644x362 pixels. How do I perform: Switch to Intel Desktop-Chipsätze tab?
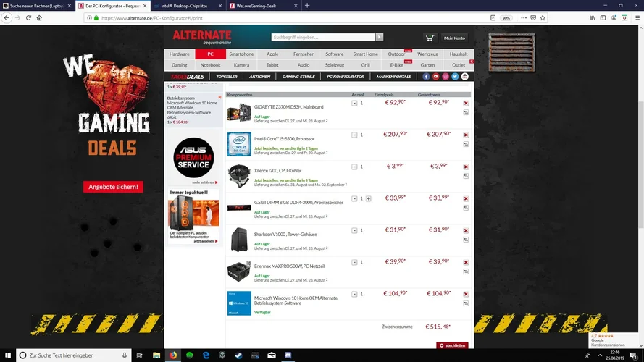click(188, 6)
